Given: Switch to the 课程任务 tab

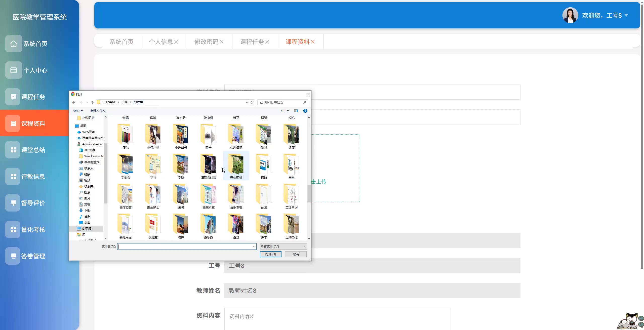Looking at the screenshot, I should point(252,42).
